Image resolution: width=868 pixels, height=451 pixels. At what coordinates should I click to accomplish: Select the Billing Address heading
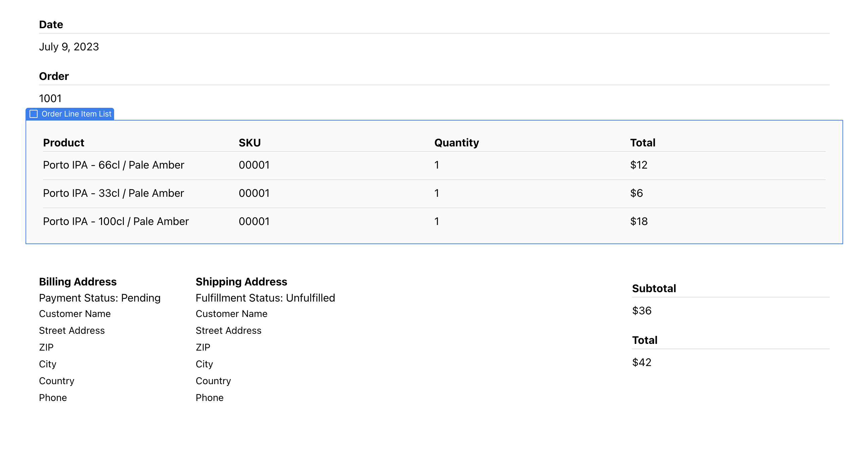[x=78, y=282]
